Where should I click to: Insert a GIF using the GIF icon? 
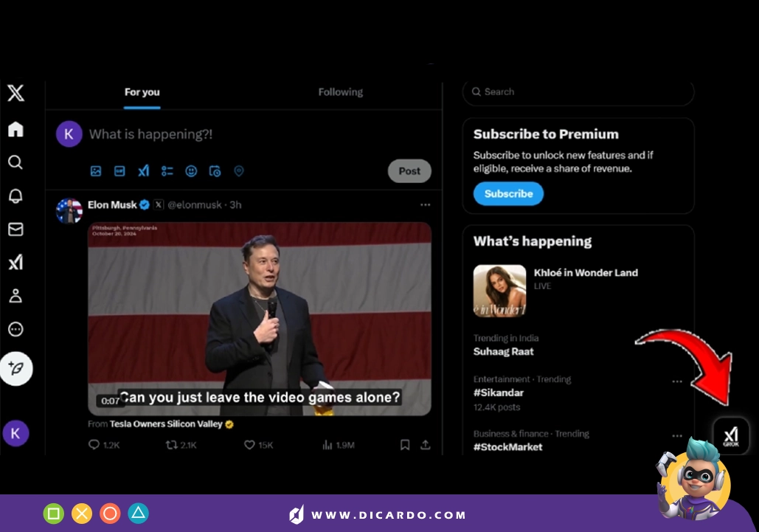pos(119,171)
